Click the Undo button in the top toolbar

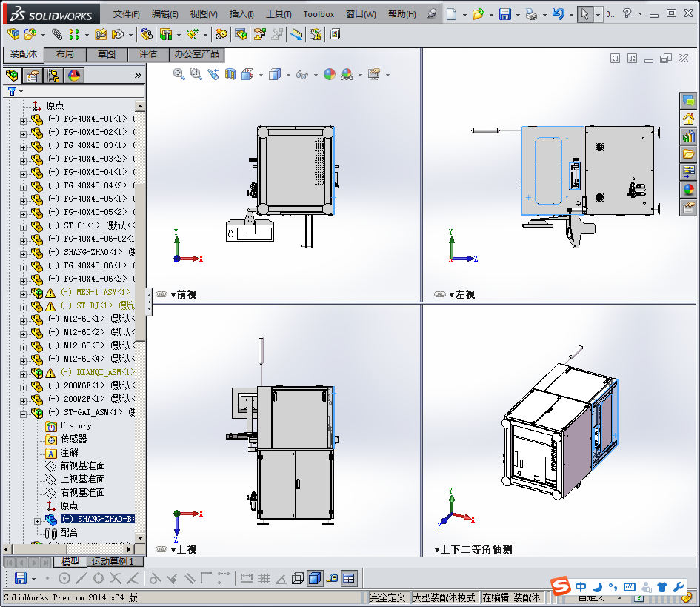pos(558,14)
